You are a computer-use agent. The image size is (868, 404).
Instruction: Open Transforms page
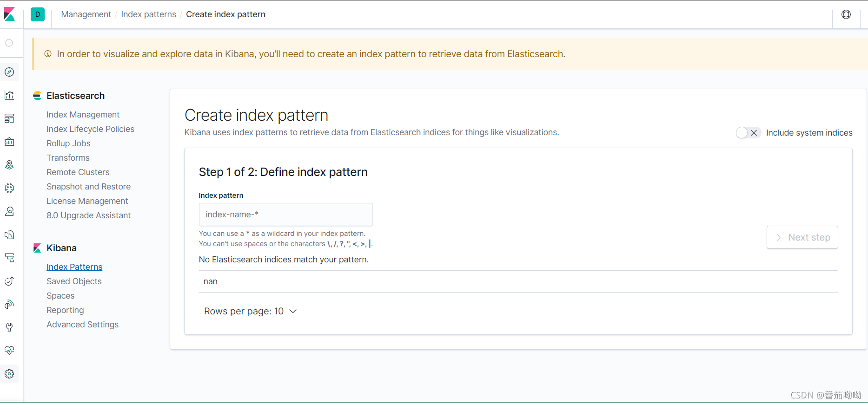pyautogui.click(x=68, y=158)
